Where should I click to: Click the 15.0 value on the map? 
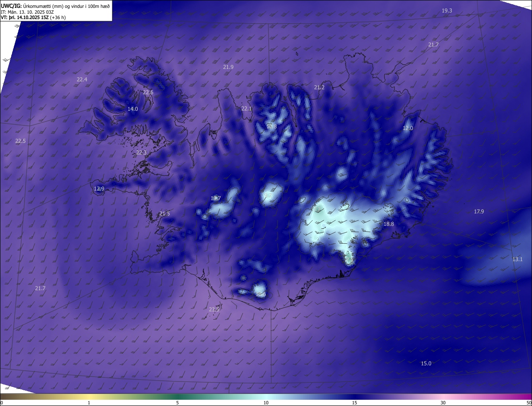426,363
